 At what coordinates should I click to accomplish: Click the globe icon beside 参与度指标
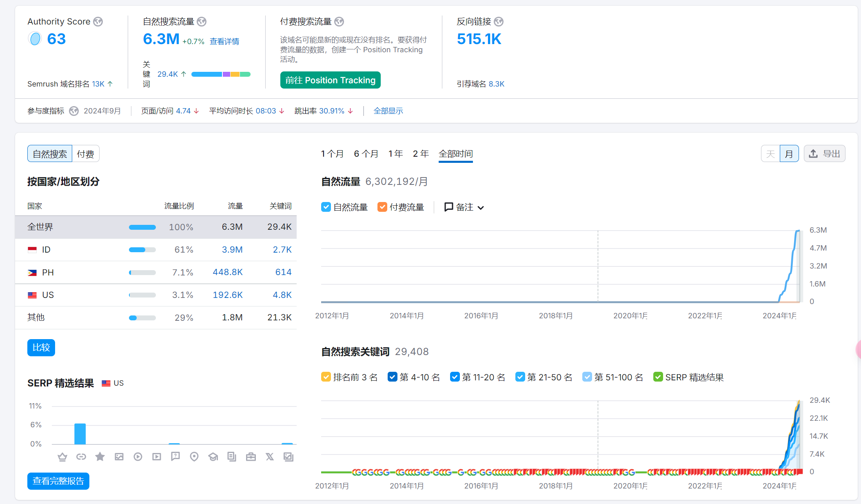click(x=74, y=111)
